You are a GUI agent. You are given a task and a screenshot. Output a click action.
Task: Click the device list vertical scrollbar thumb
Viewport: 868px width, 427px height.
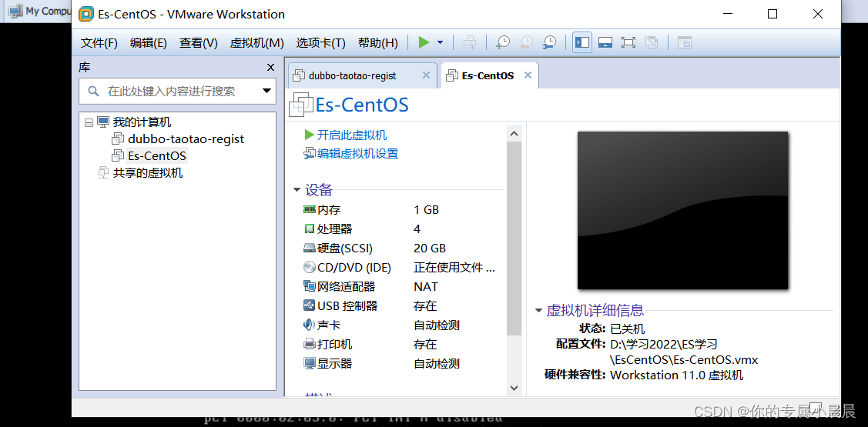coord(514,239)
